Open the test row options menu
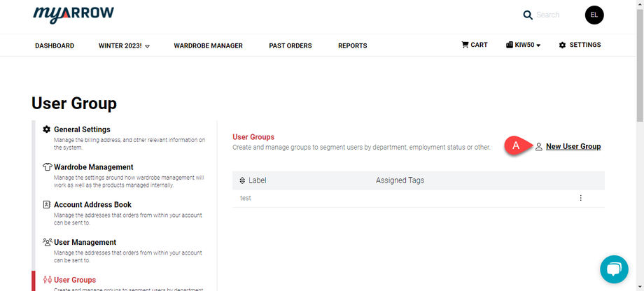Image resolution: width=644 pixels, height=291 pixels. click(580, 198)
